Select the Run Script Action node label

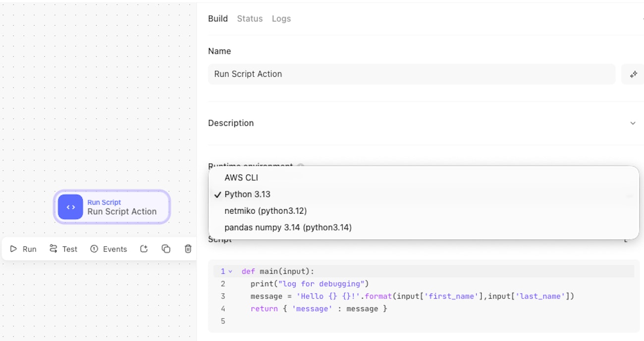tap(122, 212)
